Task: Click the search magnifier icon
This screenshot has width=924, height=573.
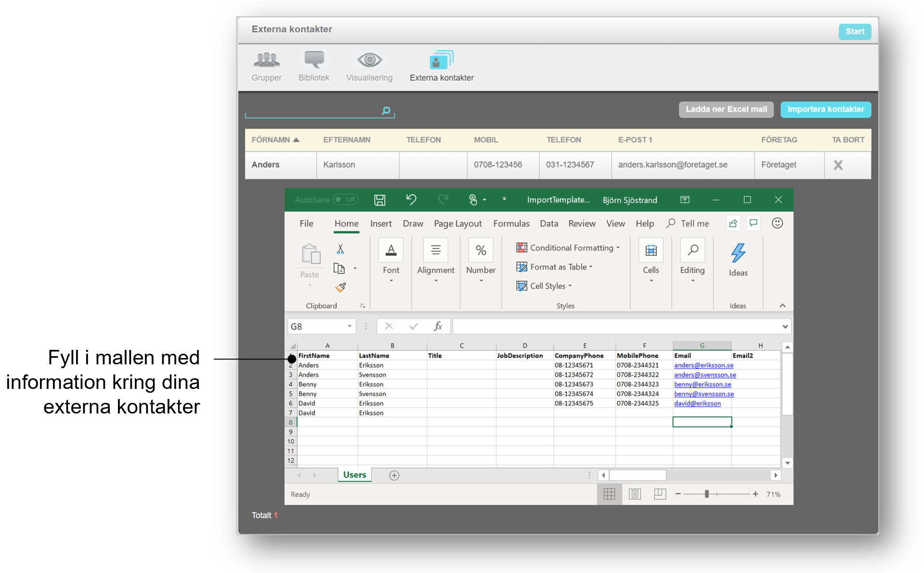Action: tap(386, 110)
